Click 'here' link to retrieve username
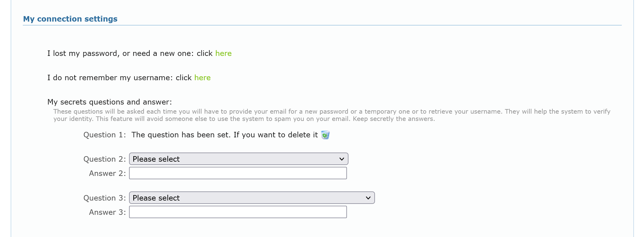Screen dimensions: 644x237 point(202,78)
